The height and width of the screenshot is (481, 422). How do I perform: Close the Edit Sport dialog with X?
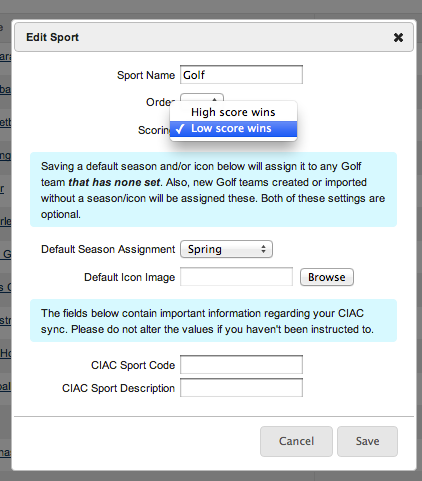tap(398, 37)
